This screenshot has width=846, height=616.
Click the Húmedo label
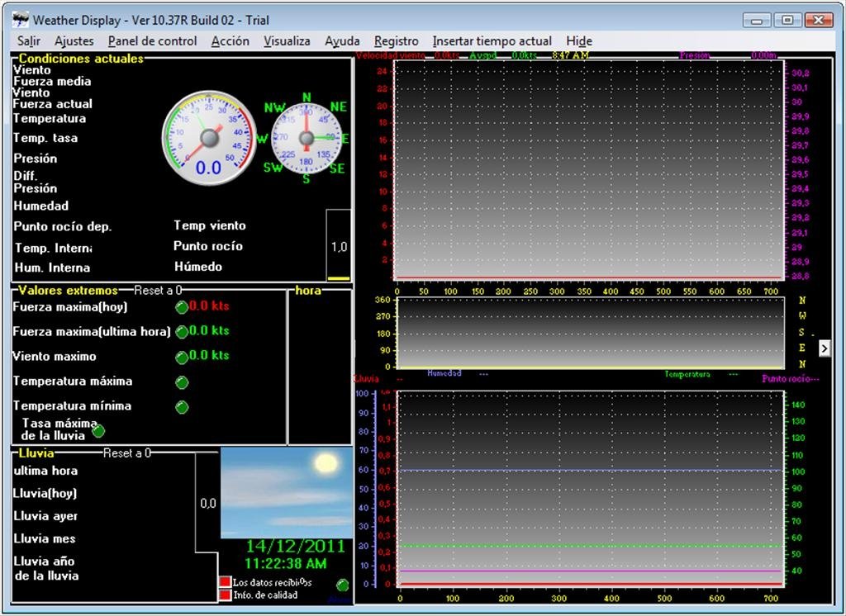(198, 267)
